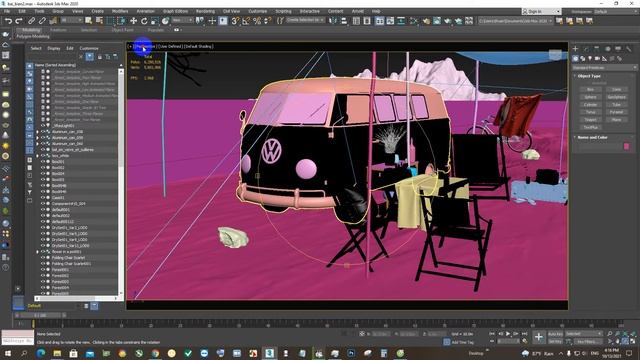Screen dimensions: 640x360
Task: Expand the Aluminum_can_040 tree node
Action: click(x=38, y=144)
